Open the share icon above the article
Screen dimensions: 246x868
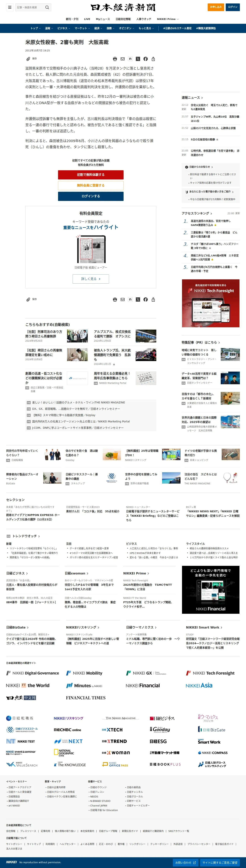tap(153, 59)
